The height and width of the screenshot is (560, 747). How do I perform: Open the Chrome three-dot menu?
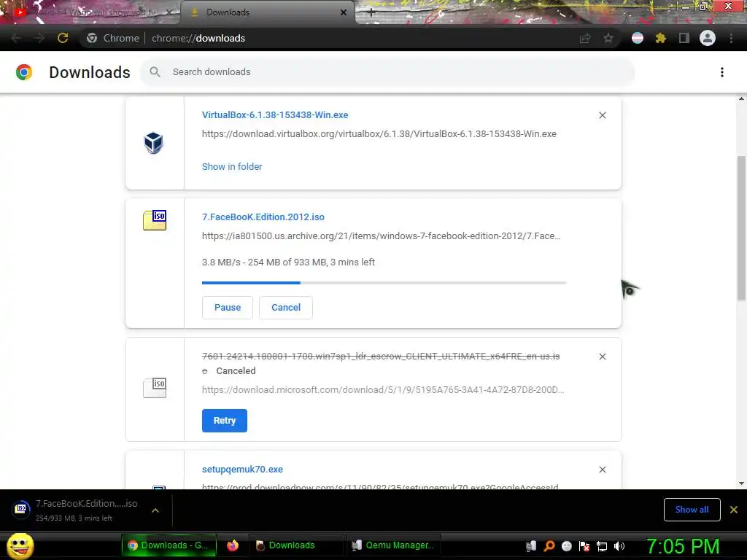731,38
